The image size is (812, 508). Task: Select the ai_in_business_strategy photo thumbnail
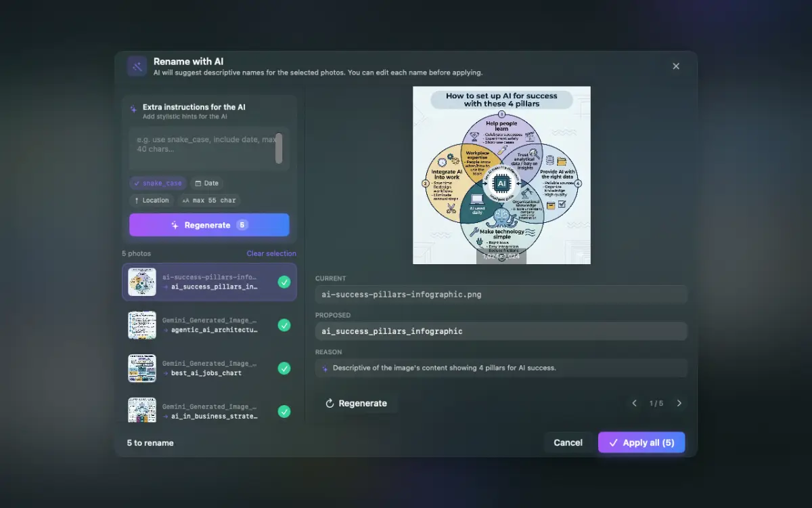click(142, 410)
